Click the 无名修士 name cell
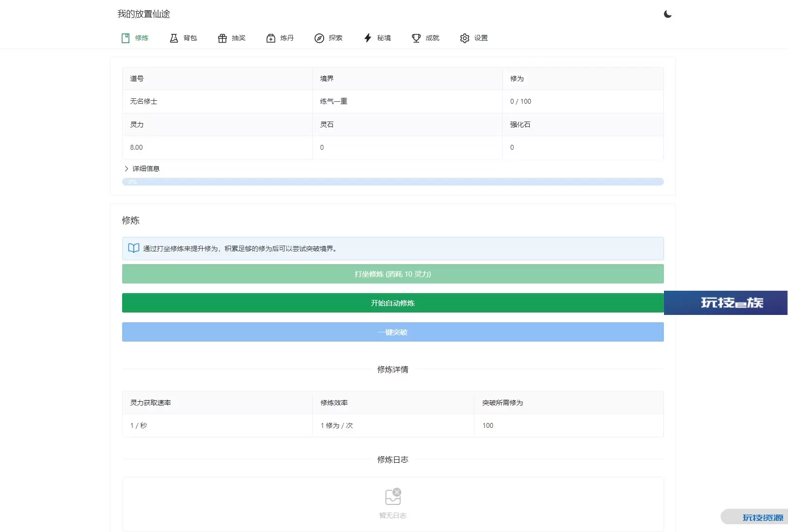This screenshot has height=532, width=788. click(x=217, y=101)
